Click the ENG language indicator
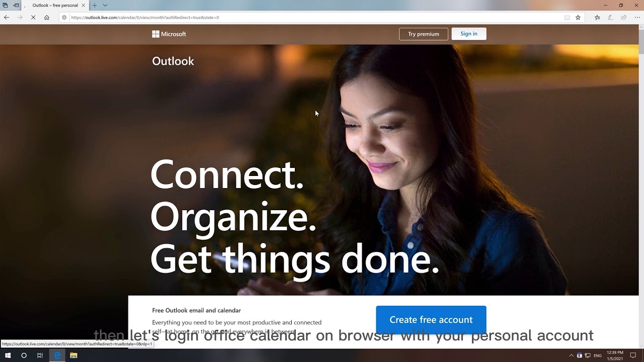The height and width of the screenshot is (362, 644). (x=598, y=355)
